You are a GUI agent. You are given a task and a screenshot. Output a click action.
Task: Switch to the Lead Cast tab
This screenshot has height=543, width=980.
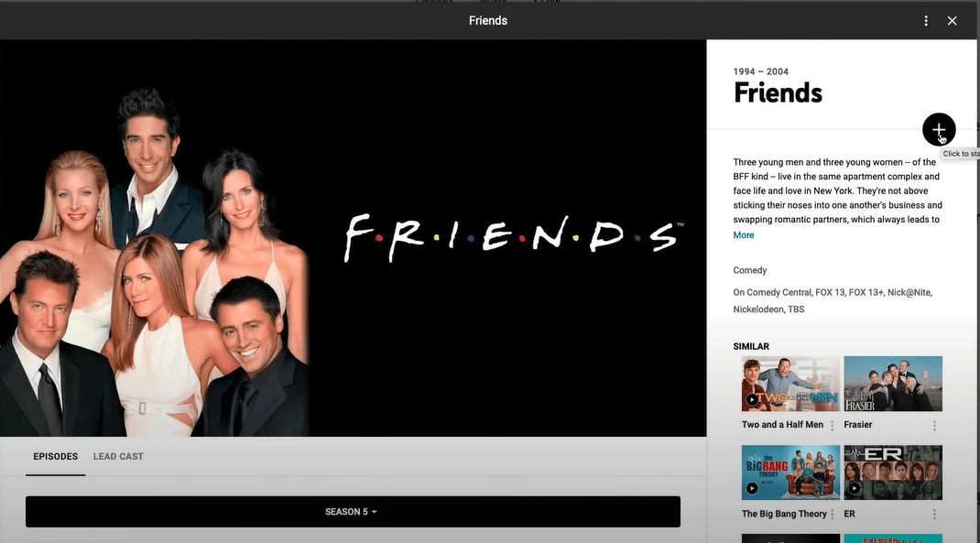pos(118,457)
